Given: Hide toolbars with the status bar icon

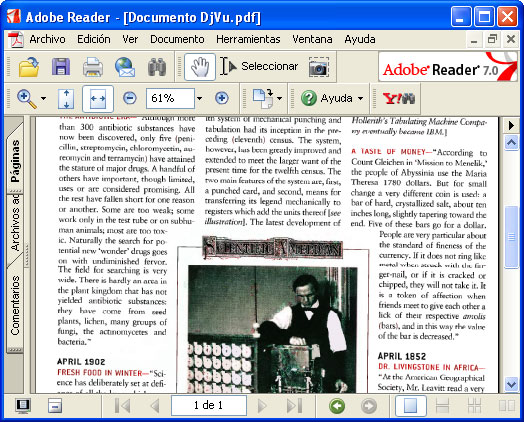Looking at the screenshot, I should (x=55, y=406).
